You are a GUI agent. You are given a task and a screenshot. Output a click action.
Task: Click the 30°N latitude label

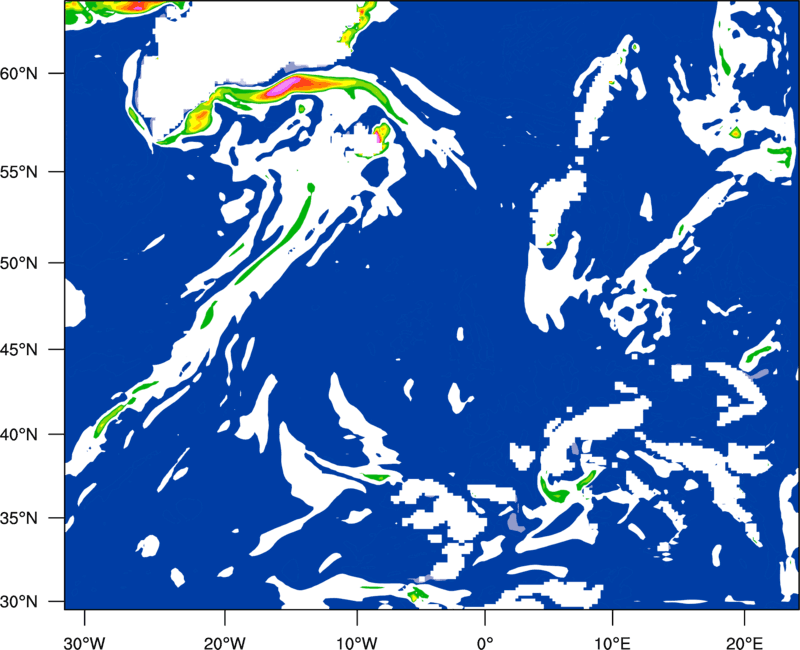coord(19,602)
